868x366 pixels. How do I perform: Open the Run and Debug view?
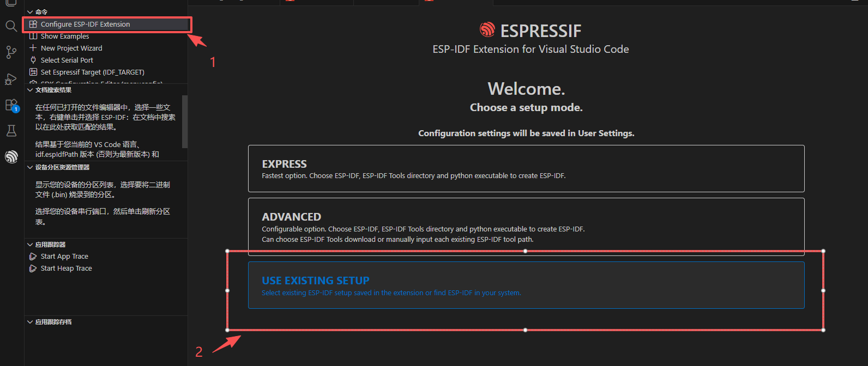(11, 78)
